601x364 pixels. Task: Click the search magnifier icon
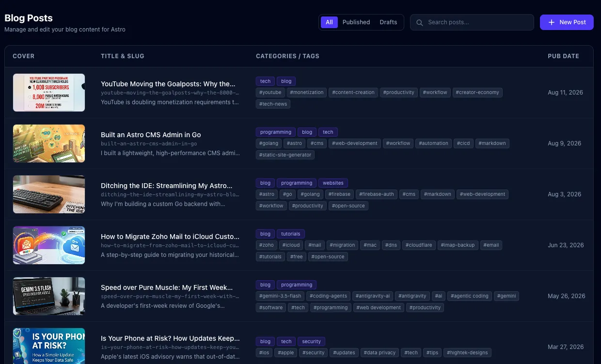coord(420,22)
